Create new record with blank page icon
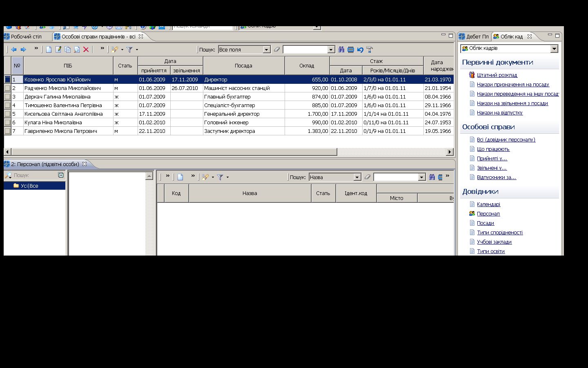Image resolution: width=588 pixels, height=368 pixels. [x=49, y=49]
